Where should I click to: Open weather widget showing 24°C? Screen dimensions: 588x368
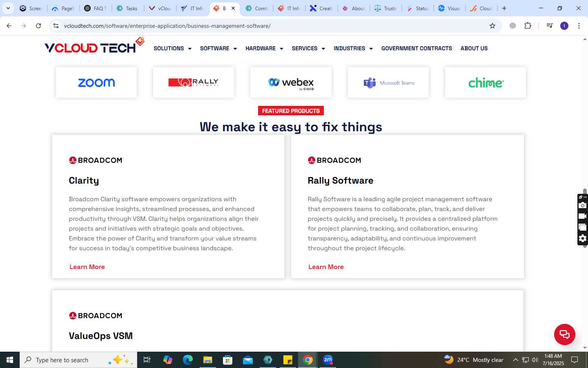pyautogui.click(x=474, y=360)
